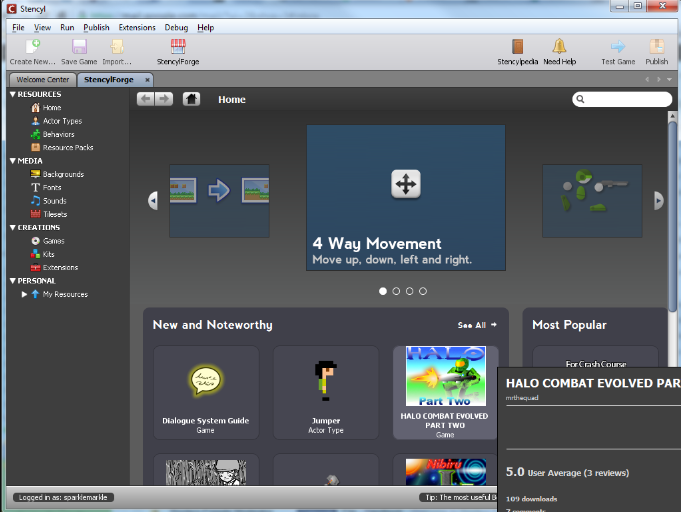Viewport: 681px width, 512px height.
Task: Close the StencylForge tab
Action: pyautogui.click(x=147, y=80)
